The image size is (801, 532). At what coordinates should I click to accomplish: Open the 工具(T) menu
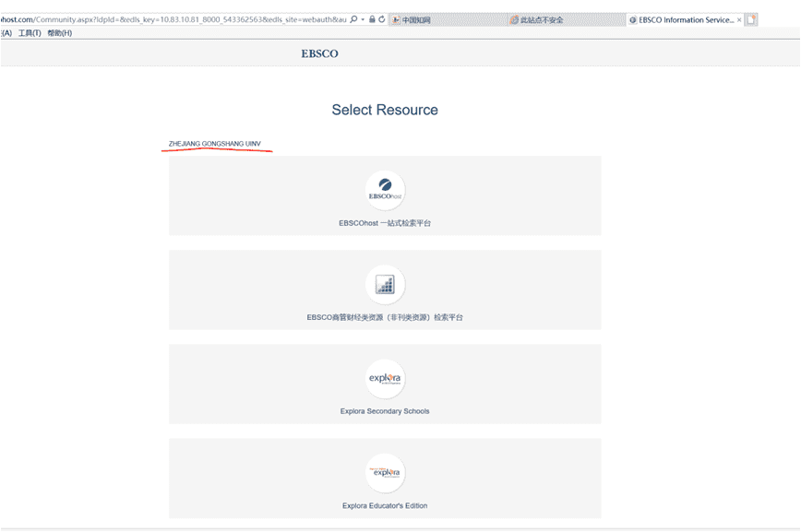[30, 33]
